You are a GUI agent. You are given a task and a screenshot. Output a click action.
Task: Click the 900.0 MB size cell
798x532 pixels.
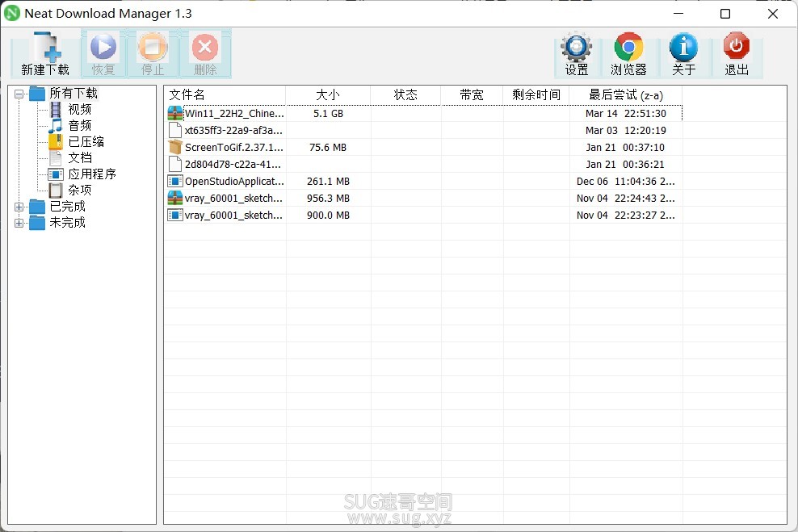coord(328,215)
